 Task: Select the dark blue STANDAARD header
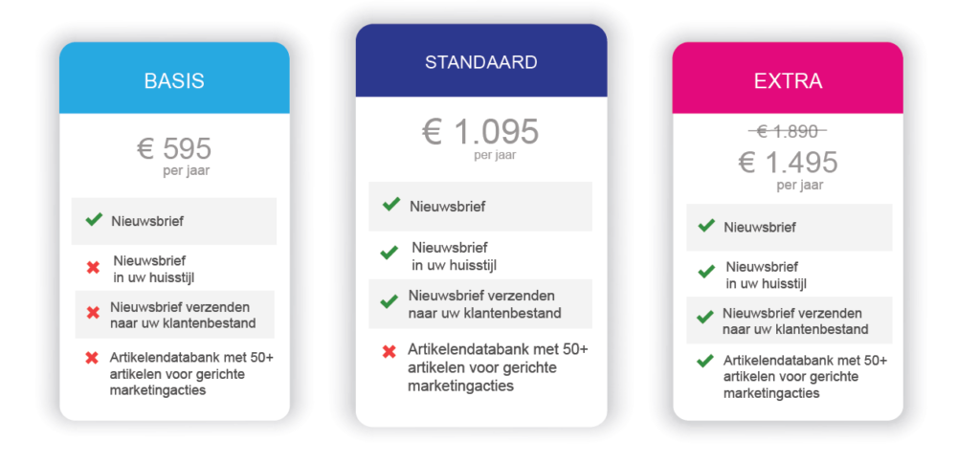[x=481, y=60]
